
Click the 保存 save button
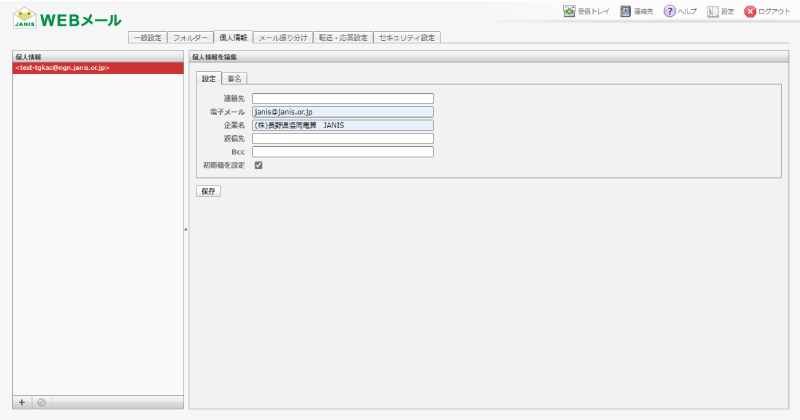[208, 191]
